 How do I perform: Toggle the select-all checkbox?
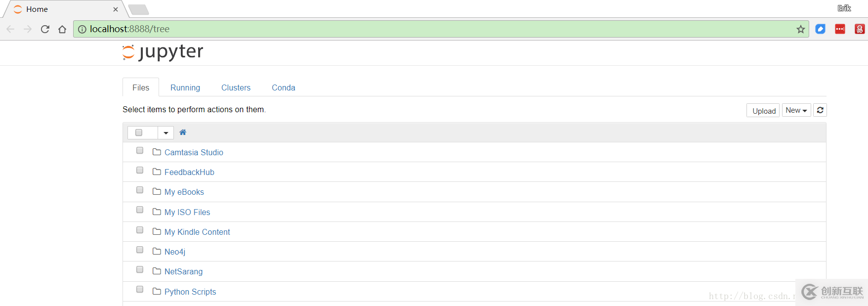(x=139, y=132)
